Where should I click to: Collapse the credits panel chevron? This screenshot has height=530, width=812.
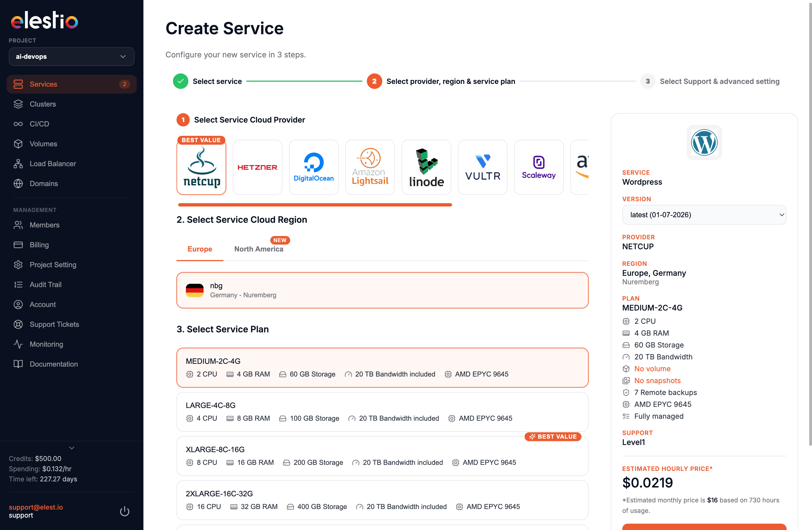[72, 448]
